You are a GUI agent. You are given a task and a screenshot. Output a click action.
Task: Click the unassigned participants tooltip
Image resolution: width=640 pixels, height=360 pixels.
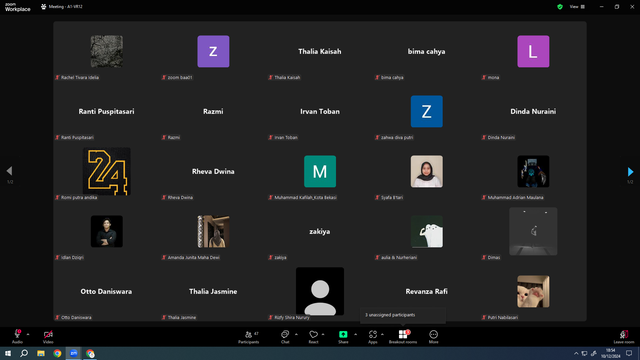[403, 315]
